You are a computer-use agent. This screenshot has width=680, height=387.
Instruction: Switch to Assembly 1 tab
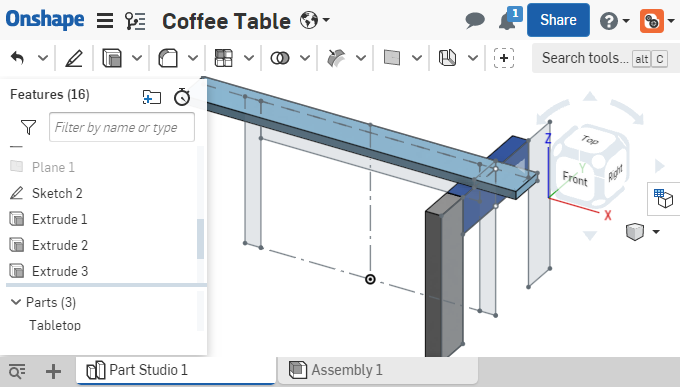click(x=378, y=370)
